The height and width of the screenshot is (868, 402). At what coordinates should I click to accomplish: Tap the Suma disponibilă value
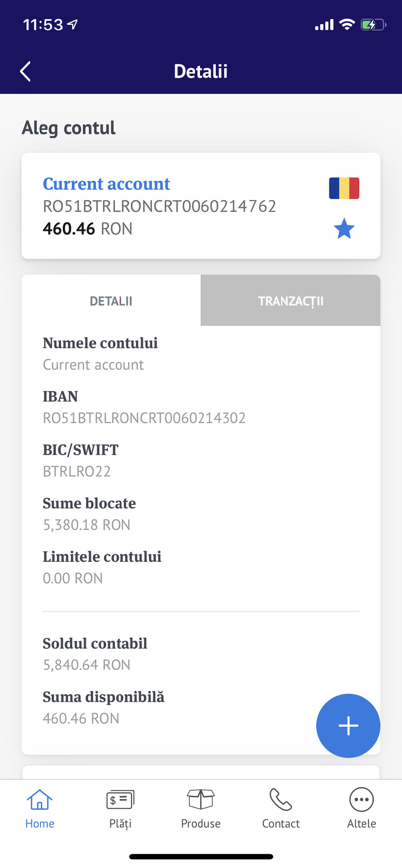pyautogui.click(x=81, y=719)
